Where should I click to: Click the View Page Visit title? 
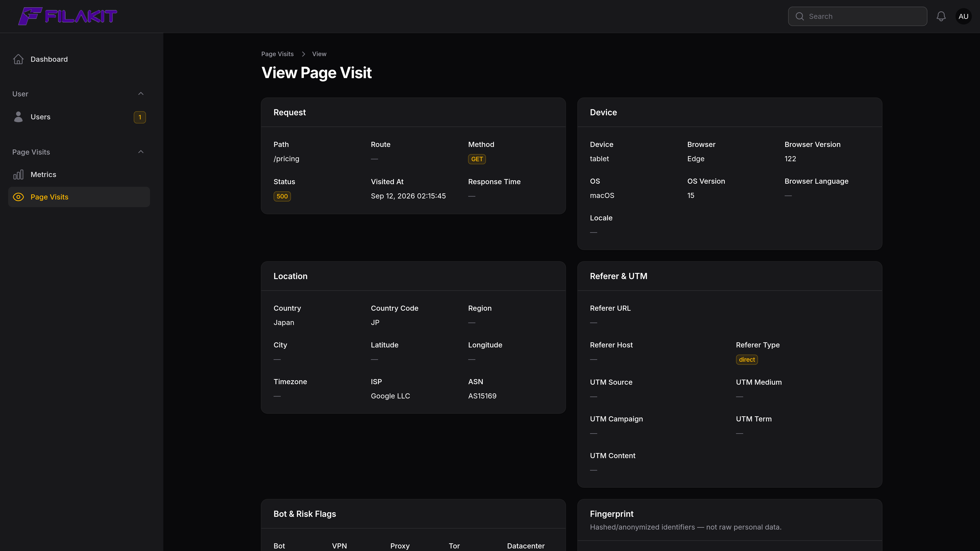point(316,73)
